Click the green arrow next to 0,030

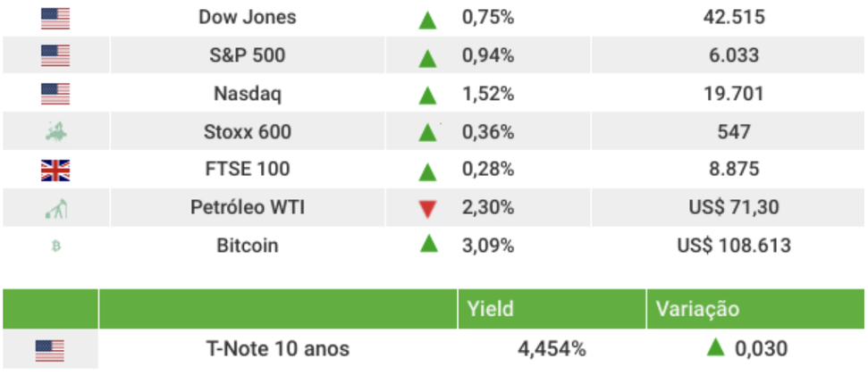[x=714, y=348]
